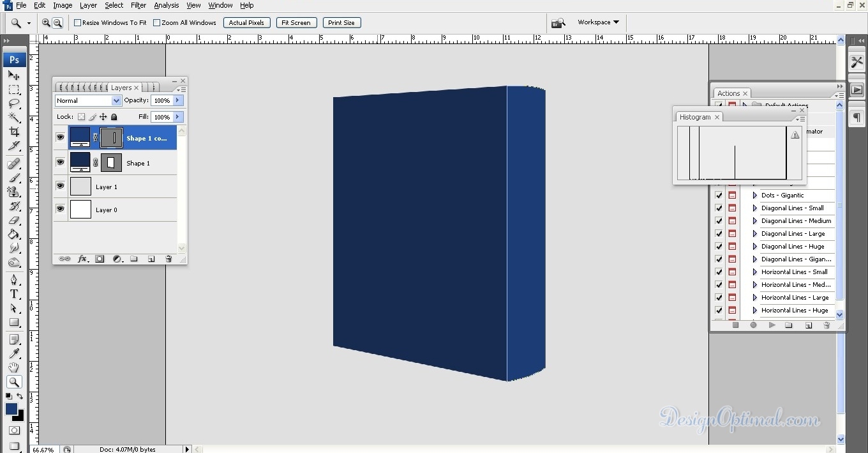Image resolution: width=868 pixels, height=453 pixels.
Task: Open the Zoom tool preset picker arrow
Action: click(29, 23)
